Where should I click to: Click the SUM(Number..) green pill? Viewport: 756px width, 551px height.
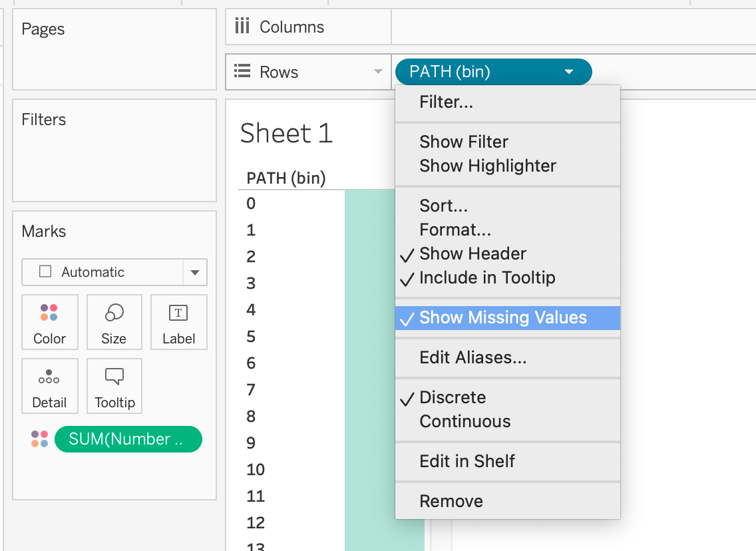coord(128,439)
